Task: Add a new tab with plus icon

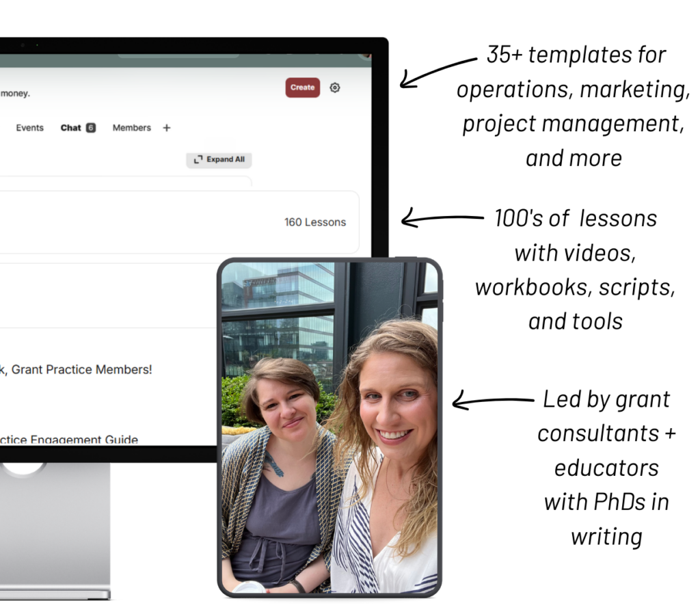Action: tap(166, 128)
